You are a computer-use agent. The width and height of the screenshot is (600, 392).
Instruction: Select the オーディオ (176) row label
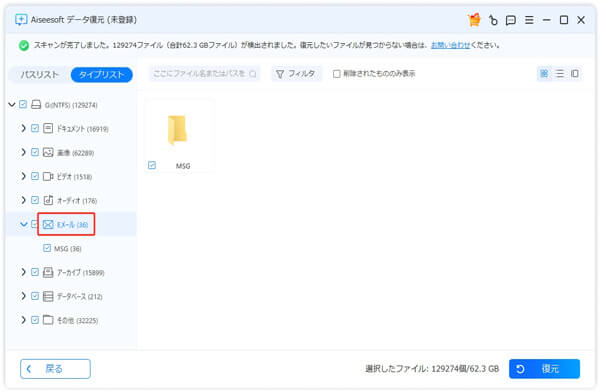tap(77, 201)
